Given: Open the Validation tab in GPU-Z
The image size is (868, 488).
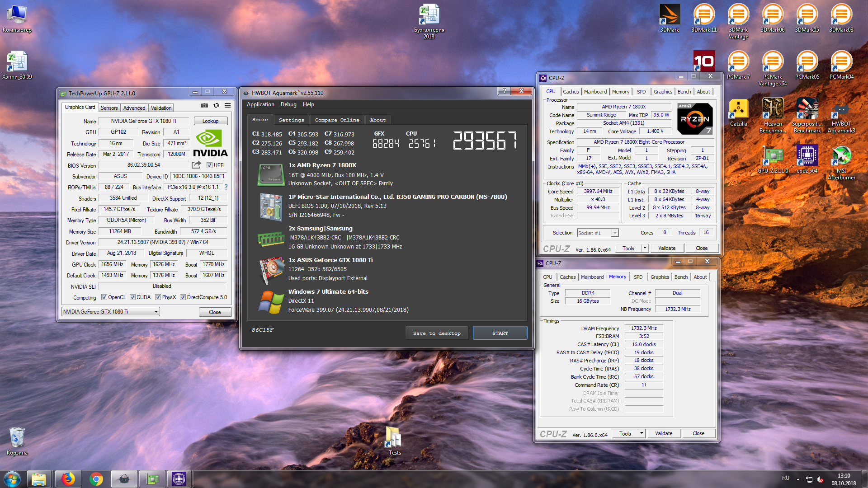Looking at the screenshot, I should coord(161,108).
